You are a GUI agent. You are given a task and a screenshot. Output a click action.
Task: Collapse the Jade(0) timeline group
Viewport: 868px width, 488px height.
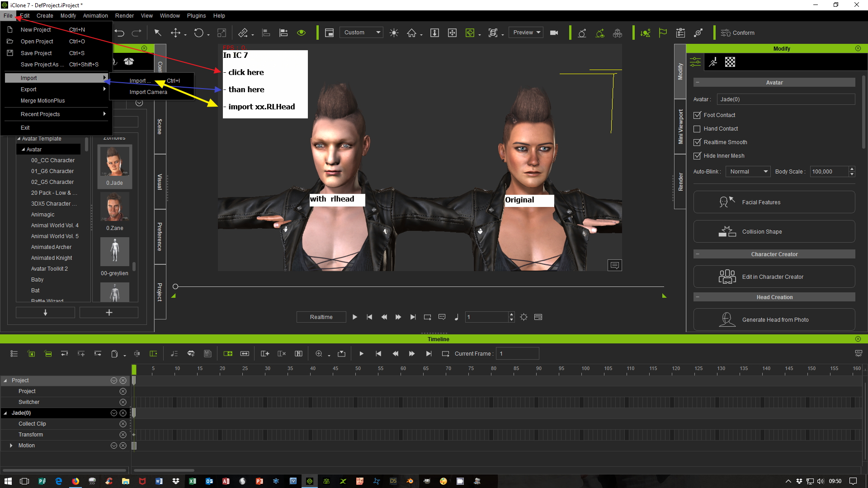coord(5,413)
